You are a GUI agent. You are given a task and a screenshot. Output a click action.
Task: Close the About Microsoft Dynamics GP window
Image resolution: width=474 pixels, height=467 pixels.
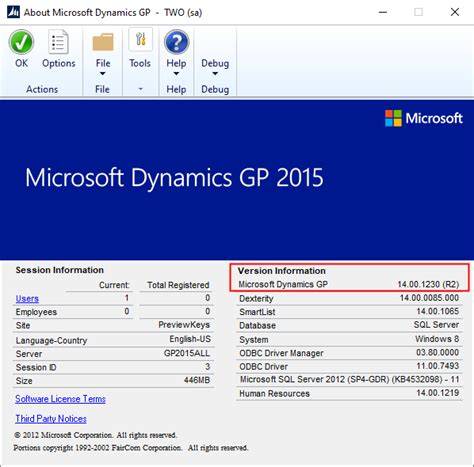pos(455,12)
